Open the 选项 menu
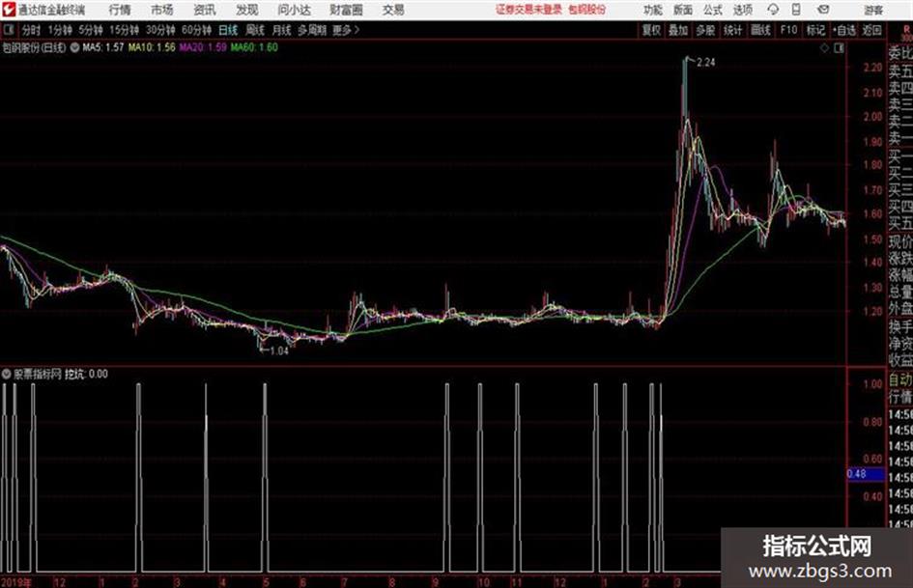Screen dimensions: 913x588 (743, 10)
